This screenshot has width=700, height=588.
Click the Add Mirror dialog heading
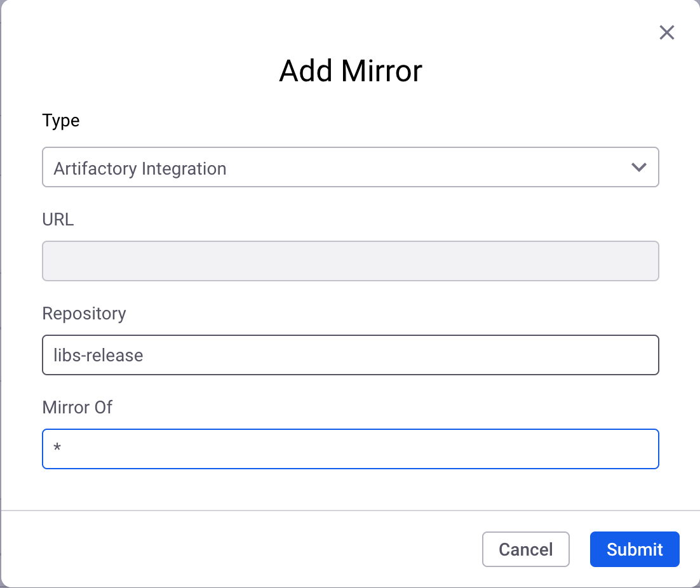[x=350, y=71]
